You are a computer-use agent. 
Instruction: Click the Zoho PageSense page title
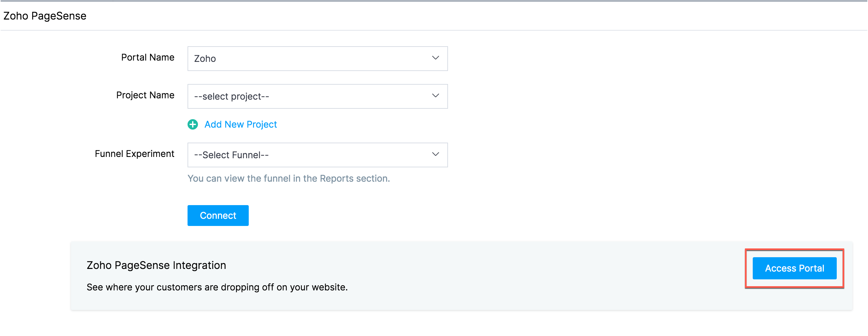[45, 16]
